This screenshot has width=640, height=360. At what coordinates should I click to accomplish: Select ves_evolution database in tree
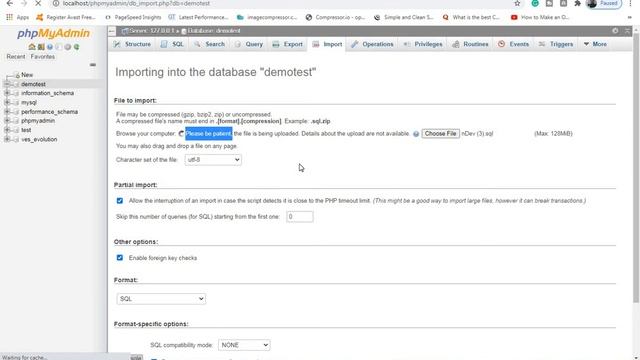(x=39, y=140)
